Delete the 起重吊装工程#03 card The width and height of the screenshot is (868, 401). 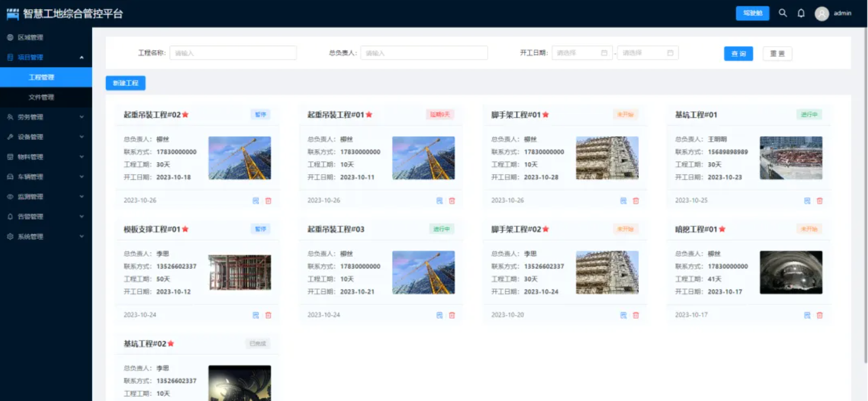[x=452, y=315]
